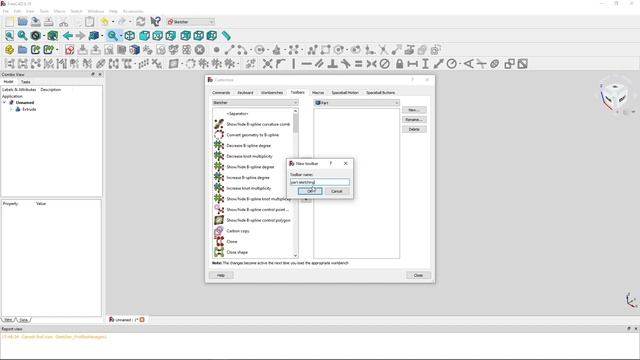Open the Sketcher category dropdown in Customize
Viewport: 640px width, 360px height.
tap(256, 103)
